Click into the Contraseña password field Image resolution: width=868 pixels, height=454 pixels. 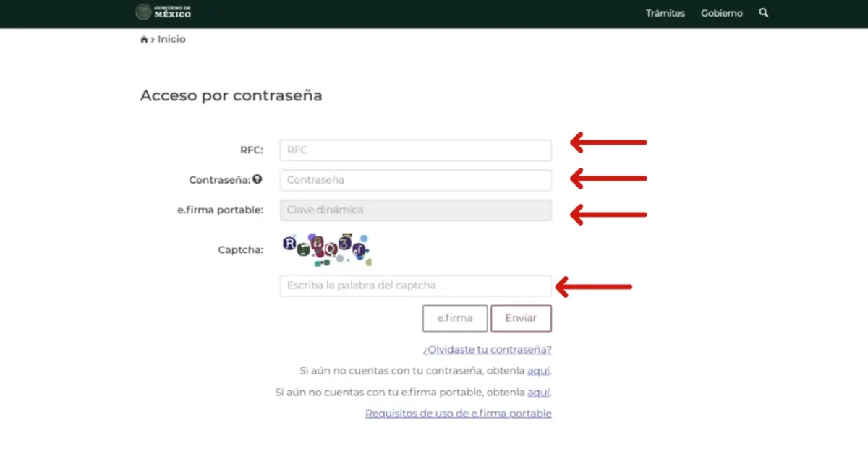tap(415, 180)
